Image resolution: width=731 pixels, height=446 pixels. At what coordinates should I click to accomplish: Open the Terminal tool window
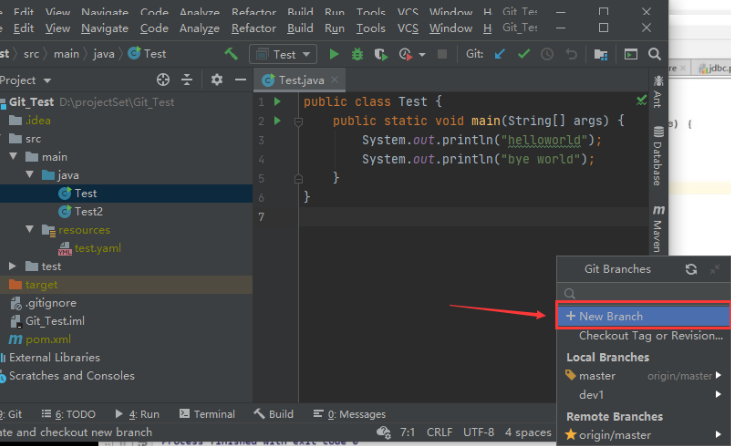(x=207, y=414)
